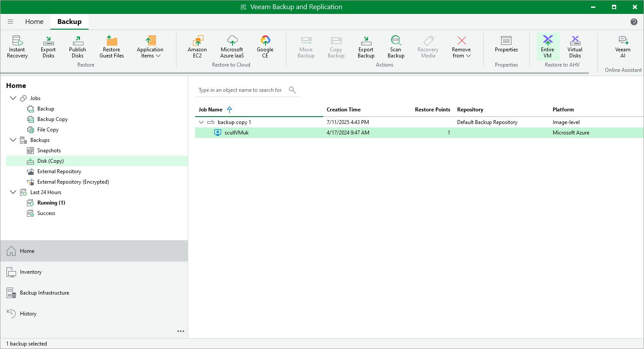Screen dimensions: 644x349
Task: Sort by Platform column header
Action: [x=563, y=110]
